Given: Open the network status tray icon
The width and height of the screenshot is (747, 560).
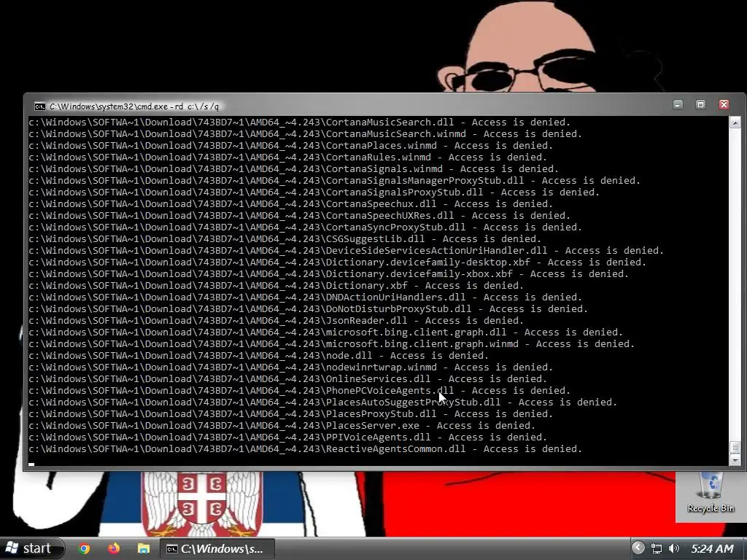Looking at the screenshot, I should 657,548.
